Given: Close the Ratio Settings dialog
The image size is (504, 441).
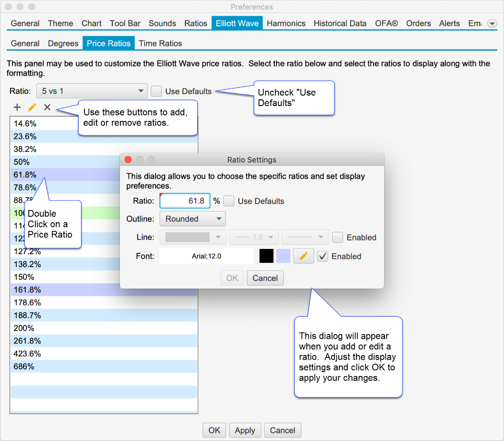Looking at the screenshot, I should point(128,160).
